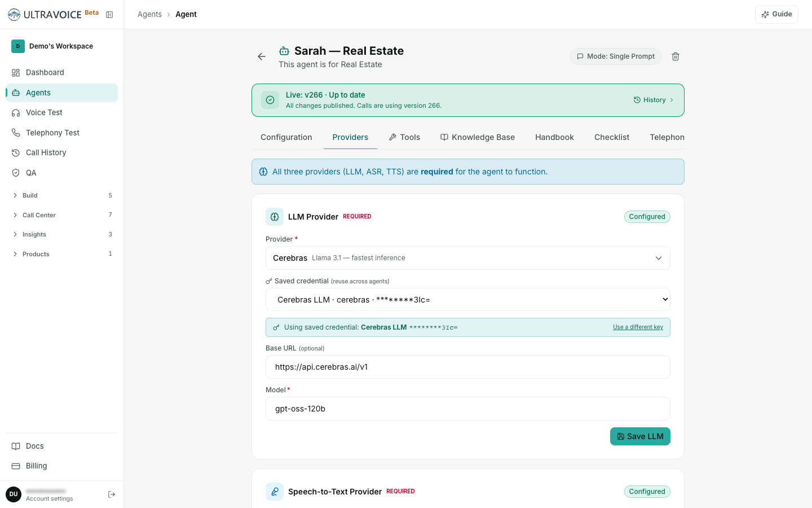Expand the Insights section
This screenshot has height=508, width=812.
pyautogui.click(x=62, y=234)
